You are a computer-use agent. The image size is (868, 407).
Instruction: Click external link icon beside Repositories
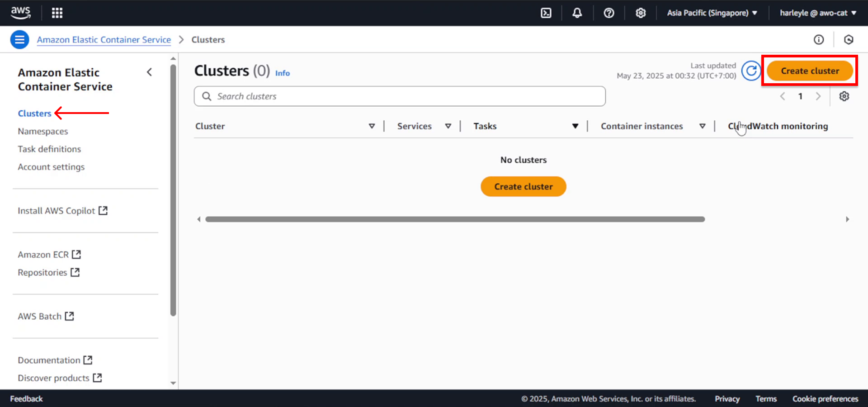(75, 272)
